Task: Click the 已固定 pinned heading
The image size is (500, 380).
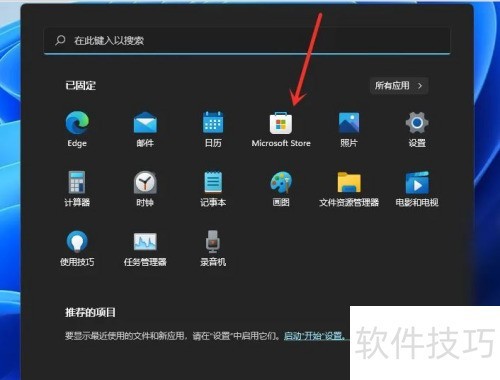Action: point(80,86)
